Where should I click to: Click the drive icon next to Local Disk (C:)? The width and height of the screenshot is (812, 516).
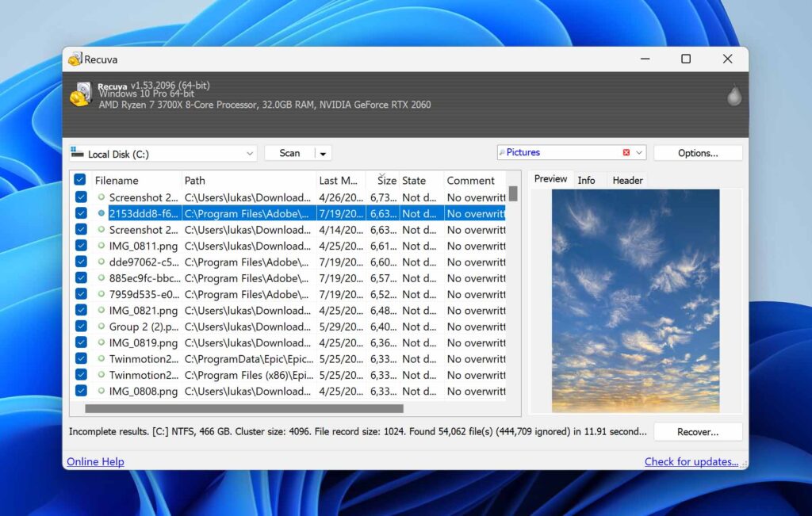pyautogui.click(x=79, y=152)
